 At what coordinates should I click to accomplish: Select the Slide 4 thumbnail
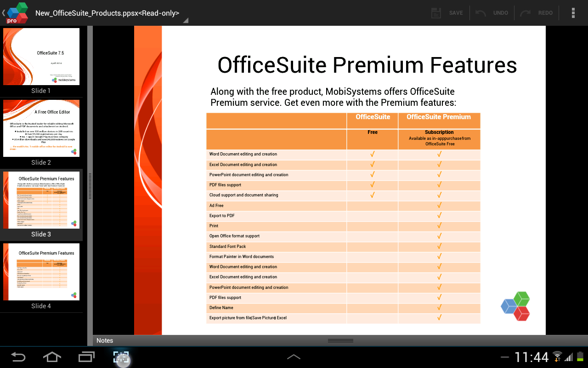41,272
